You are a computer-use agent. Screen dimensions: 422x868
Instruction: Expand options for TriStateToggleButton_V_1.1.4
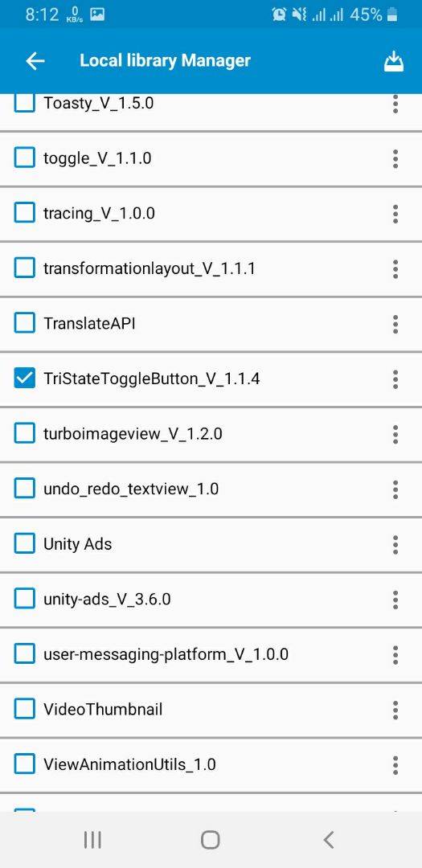pyautogui.click(x=395, y=379)
